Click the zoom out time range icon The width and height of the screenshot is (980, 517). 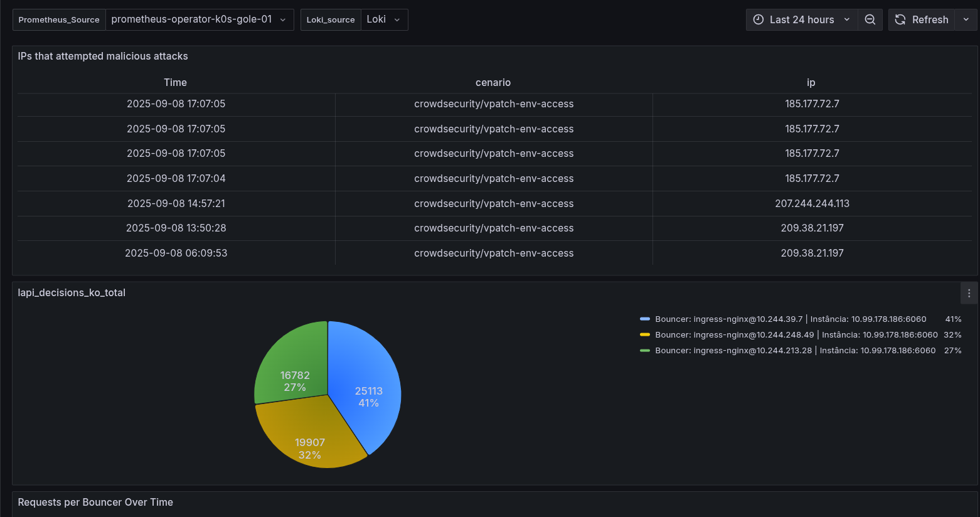pyautogui.click(x=870, y=19)
